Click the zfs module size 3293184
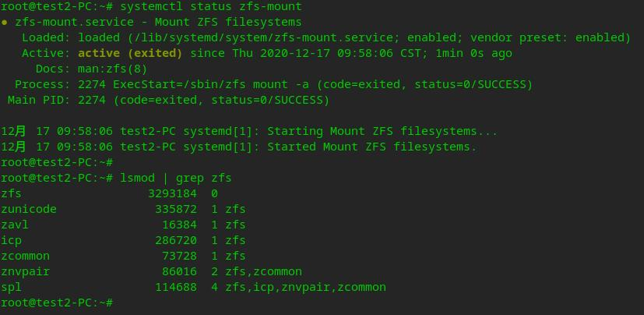Screen dimensions: 644x315 pyautogui.click(x=172, y=193)
